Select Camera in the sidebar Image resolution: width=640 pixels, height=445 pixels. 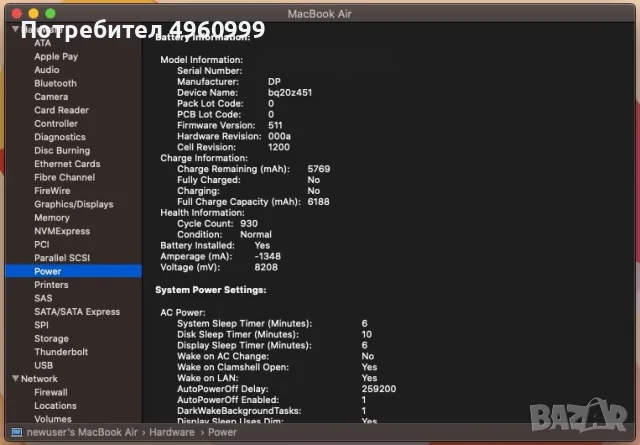[51, 97]
